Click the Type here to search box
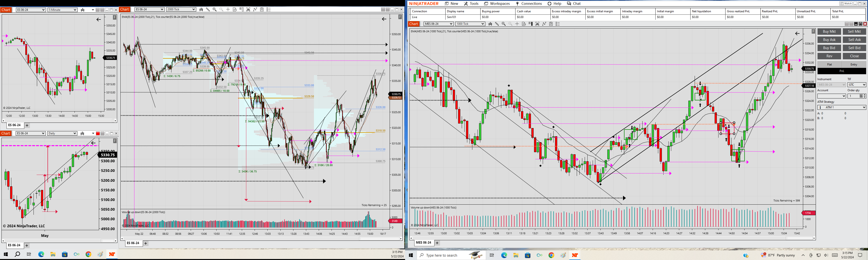Viewport: 868px width, 260px height. coord(452,255)
